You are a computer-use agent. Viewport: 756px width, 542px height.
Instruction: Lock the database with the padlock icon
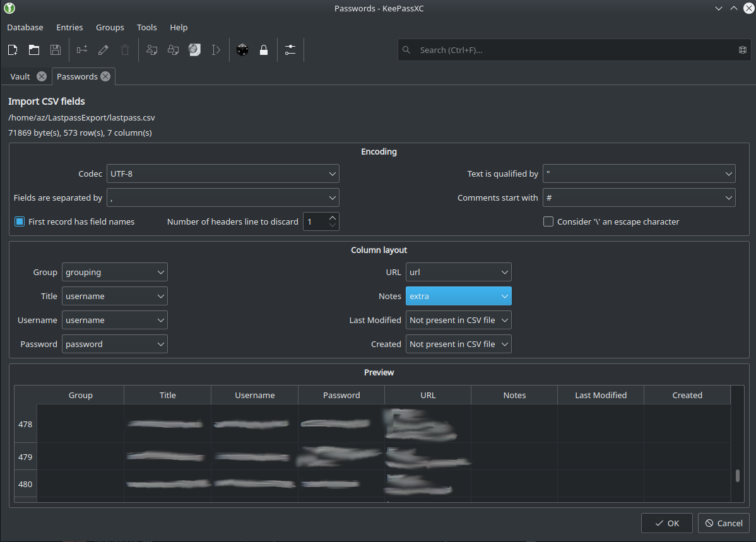(264, 50)
